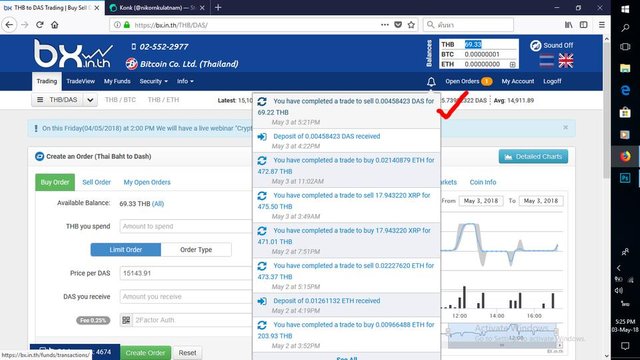
Task: Open the Deposit of 0.00458423 DAS notification
Action: tap(347, 141)
